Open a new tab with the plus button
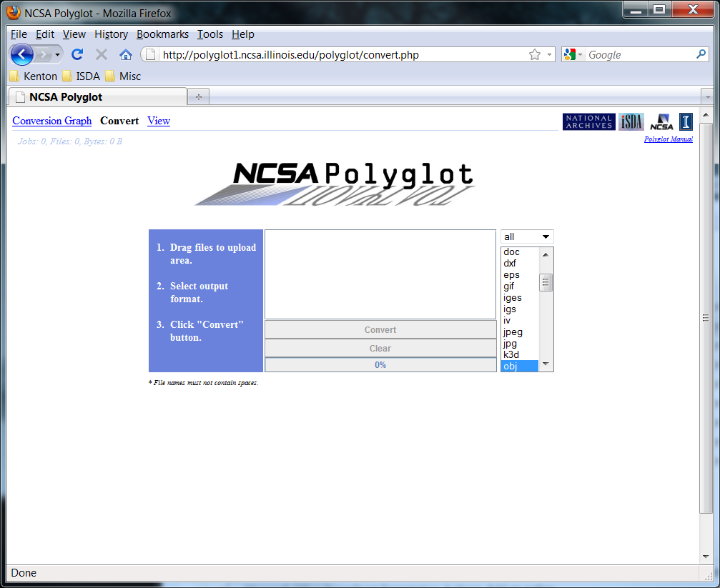Screen dimensions: 720x588 (x=199, y=97)
